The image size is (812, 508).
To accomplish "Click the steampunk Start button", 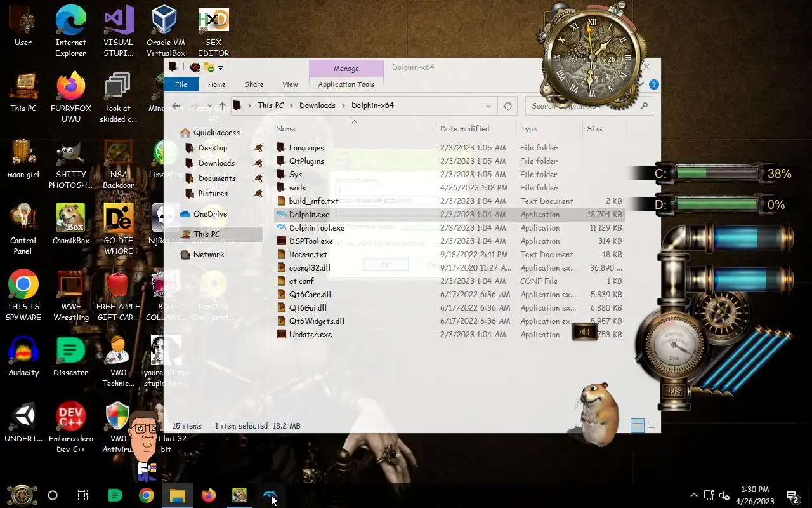I will point(22,495).
